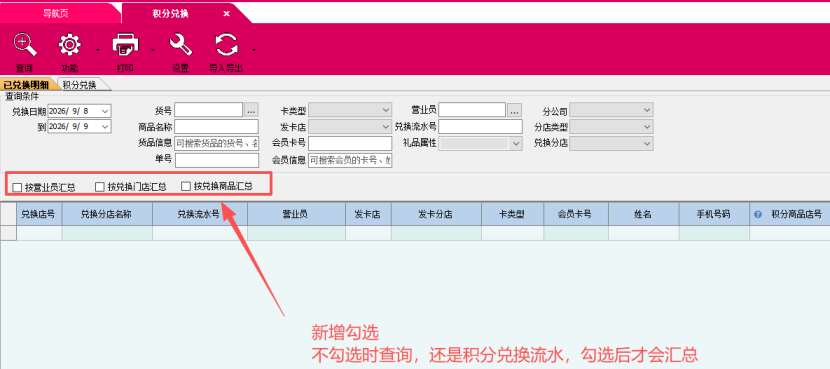Switch to the 导航页 tab
Screen dimensions: 830x369
pyautogui.click(x=56, y=14)
